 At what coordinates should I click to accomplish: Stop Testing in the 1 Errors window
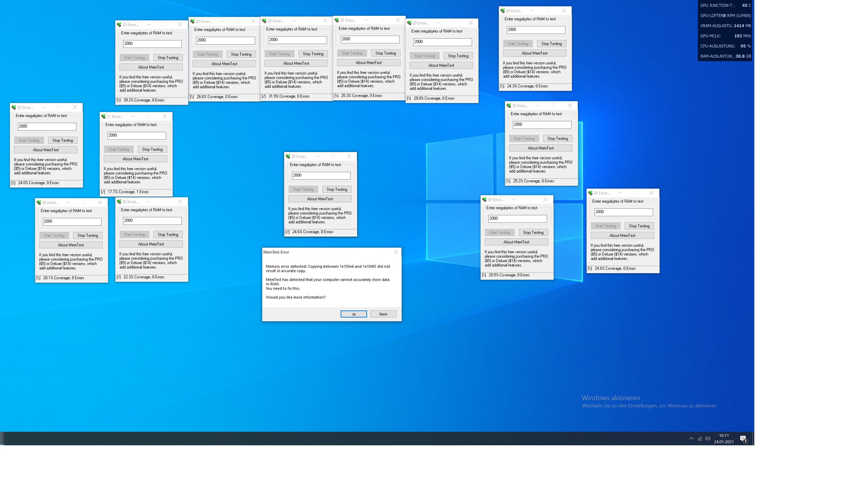click(x=152, y=149)
